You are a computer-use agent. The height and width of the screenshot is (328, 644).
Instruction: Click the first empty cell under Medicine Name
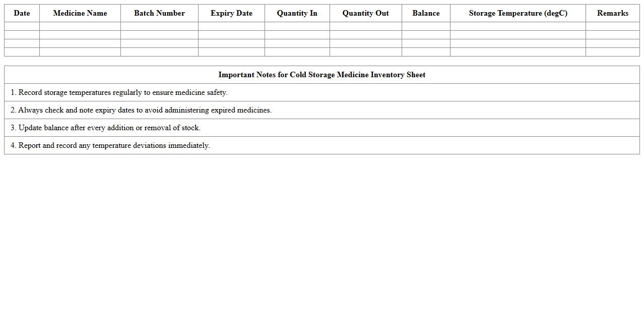coord(80,26)
